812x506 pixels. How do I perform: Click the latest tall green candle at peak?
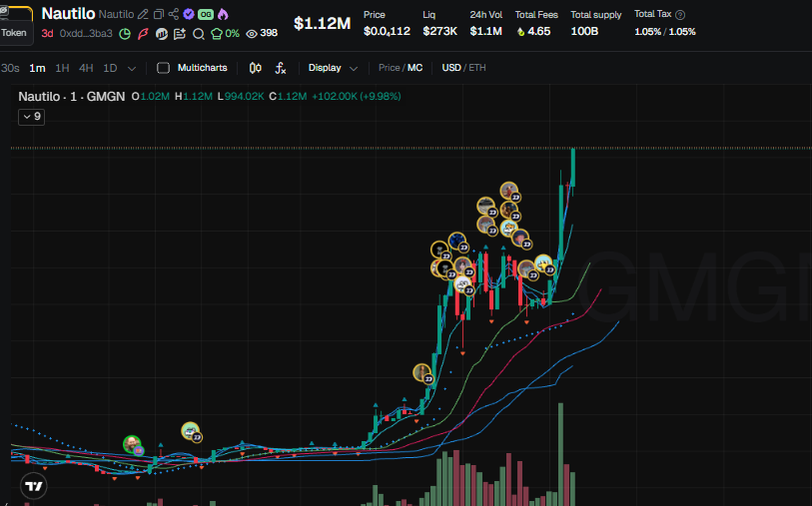click(573, 167)
